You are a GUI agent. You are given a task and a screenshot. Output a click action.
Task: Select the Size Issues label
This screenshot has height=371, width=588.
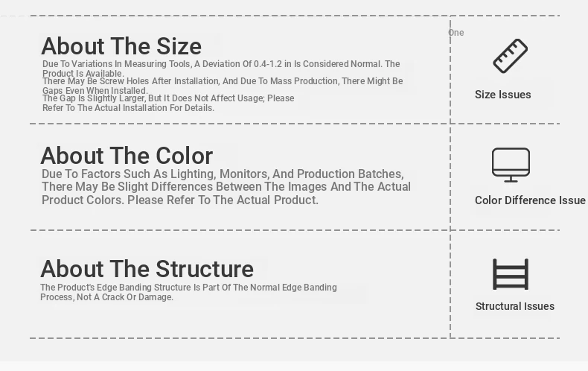[x=503, y=95]
